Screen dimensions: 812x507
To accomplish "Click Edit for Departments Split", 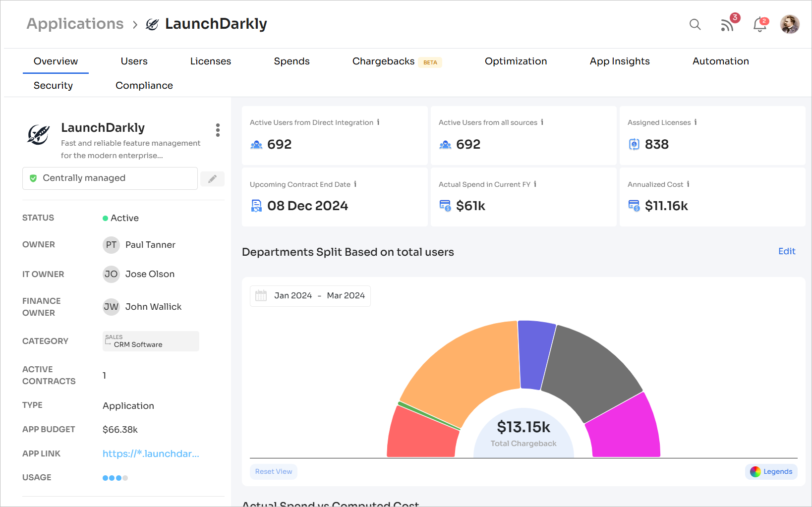I will [787, 251].
